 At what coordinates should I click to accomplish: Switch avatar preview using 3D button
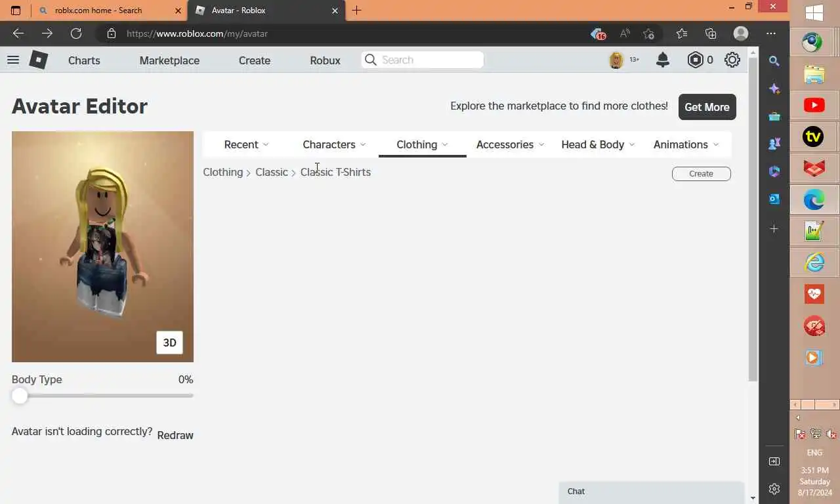[169, 343]
